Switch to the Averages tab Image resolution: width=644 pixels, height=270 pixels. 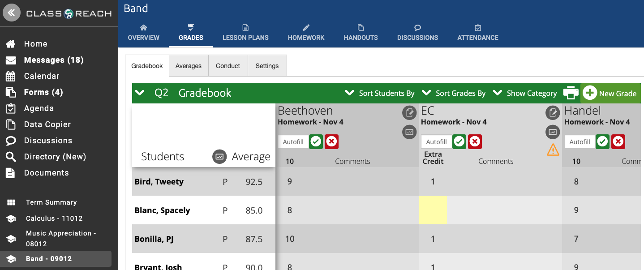189,65
